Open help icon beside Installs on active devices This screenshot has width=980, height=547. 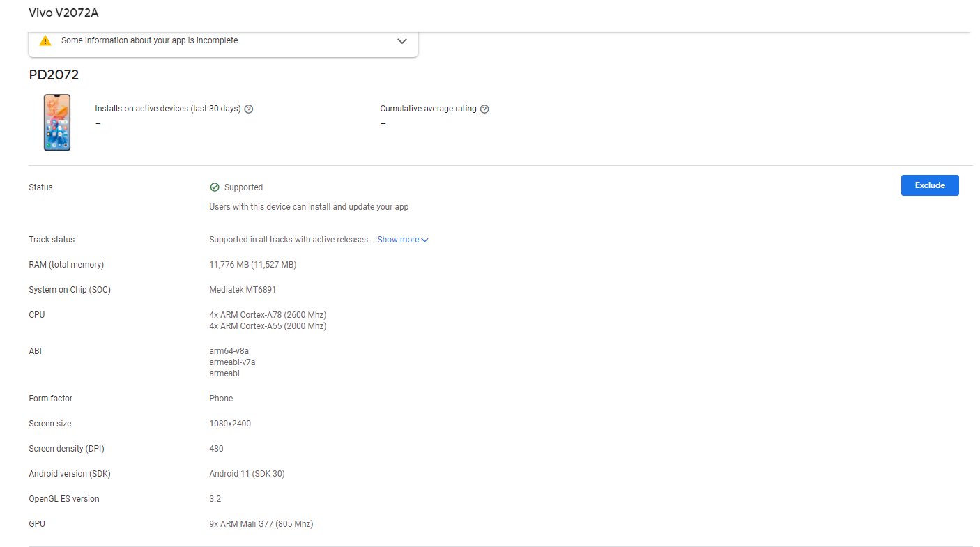coord(249,109)
